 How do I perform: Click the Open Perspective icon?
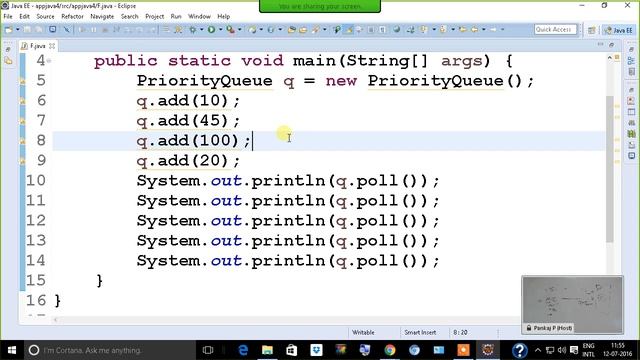(591, 30)
